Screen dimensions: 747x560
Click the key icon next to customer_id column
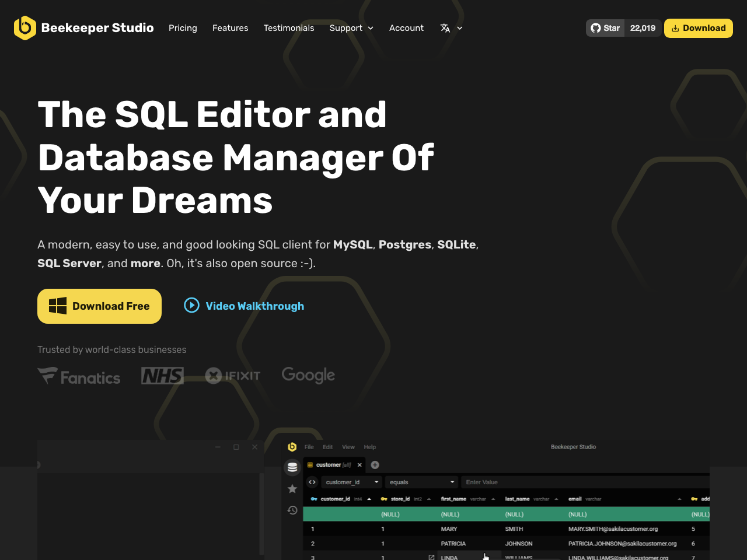pos(314,499)
